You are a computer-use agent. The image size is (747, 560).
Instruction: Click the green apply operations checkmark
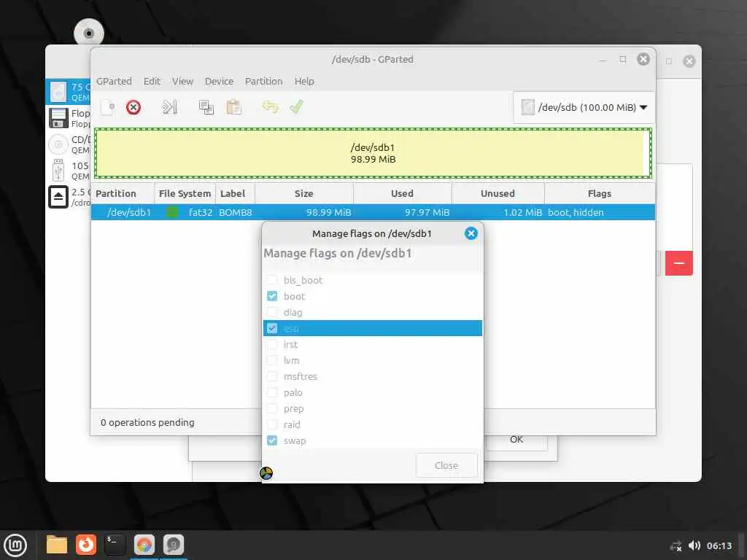click(x=296, y=106)
